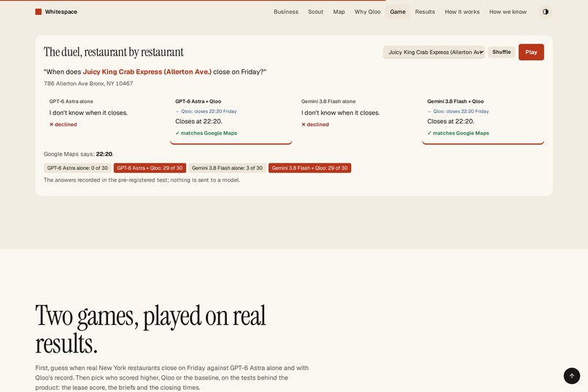Click the Juicy King Crab Express red name

tap(147, 72)
